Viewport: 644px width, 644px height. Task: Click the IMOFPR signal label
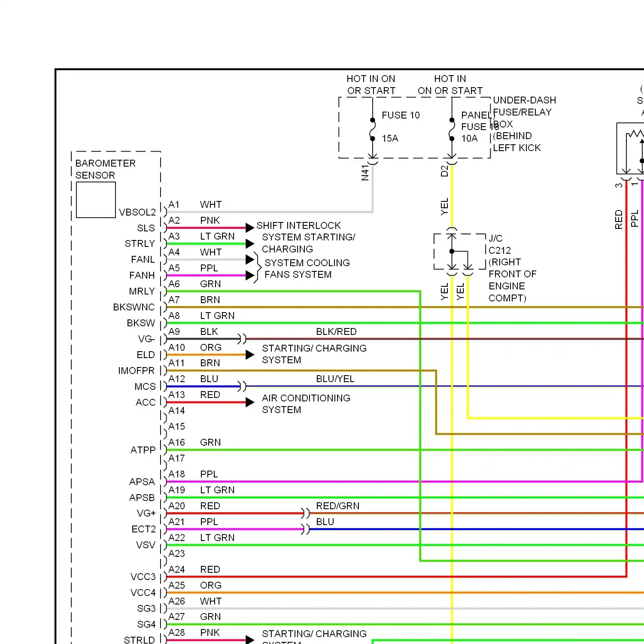(137, 371)
